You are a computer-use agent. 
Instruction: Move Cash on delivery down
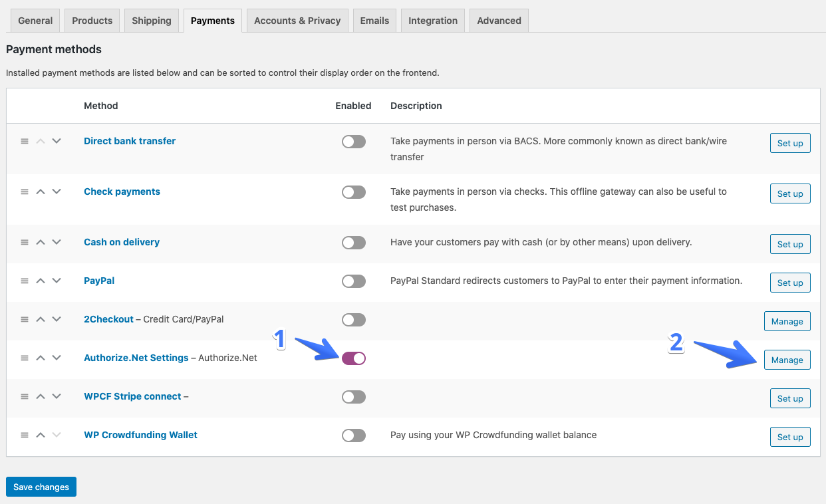57,242
